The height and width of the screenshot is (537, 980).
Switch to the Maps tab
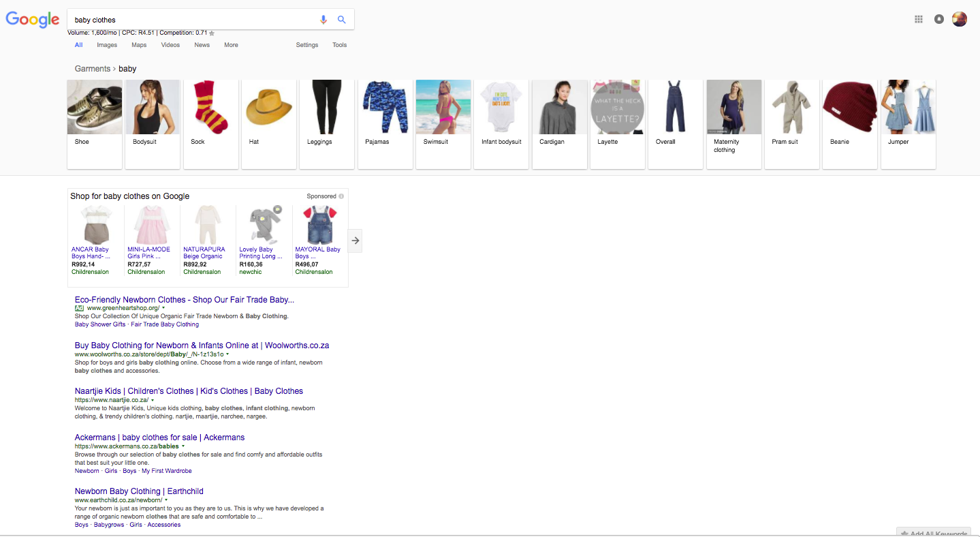139,45
